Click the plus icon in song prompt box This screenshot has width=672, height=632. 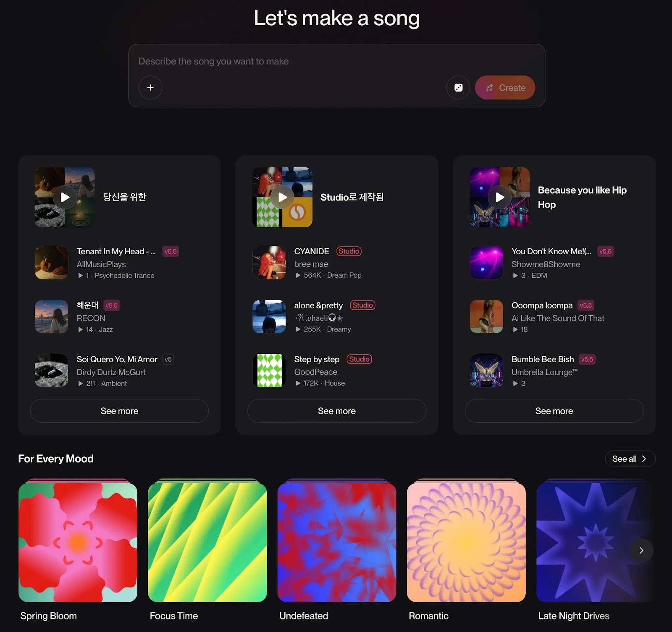(150, 87)
